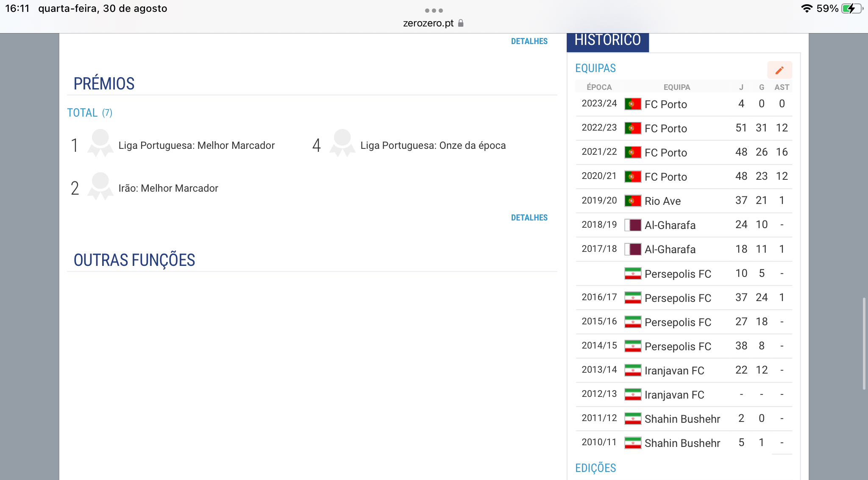Click the Qatar flag in the 2018/19 row
Viewport: 868px width, 480px height.
point(632,225)
